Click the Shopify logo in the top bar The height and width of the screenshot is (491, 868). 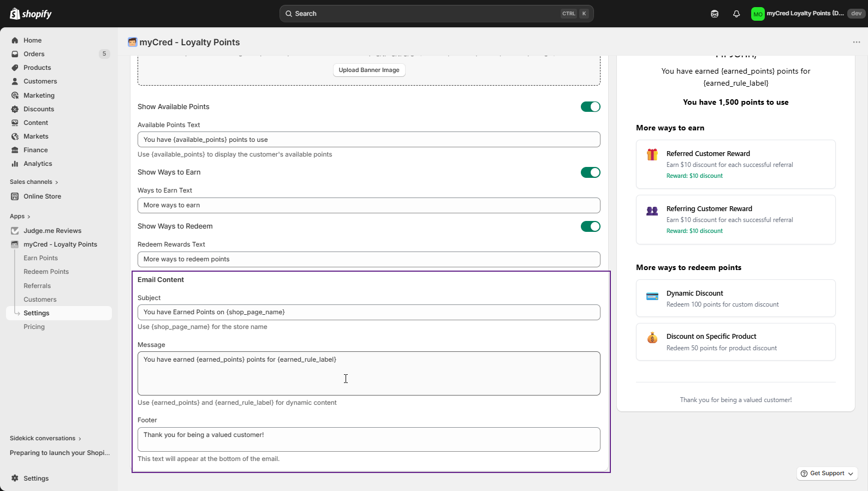tap(31, 14)
